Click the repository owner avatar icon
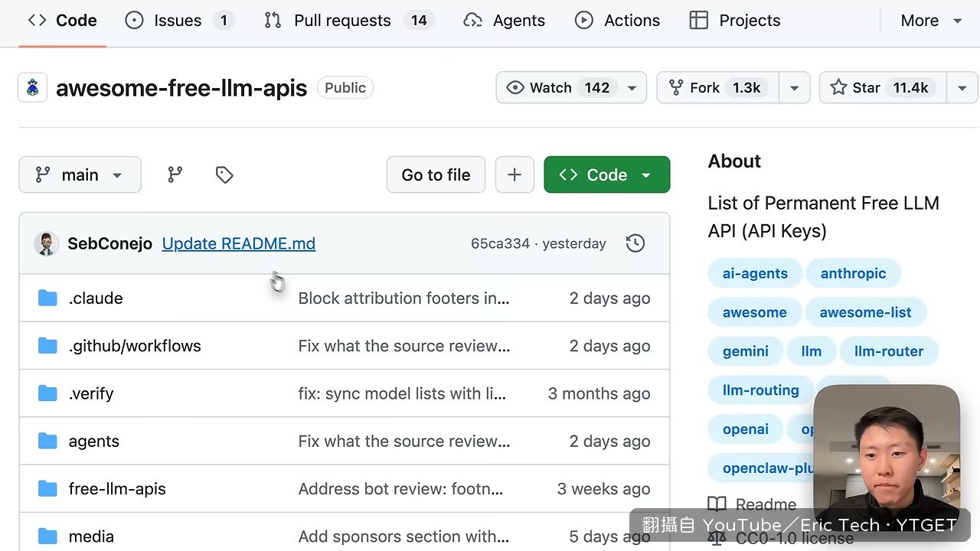 (32, 88)
